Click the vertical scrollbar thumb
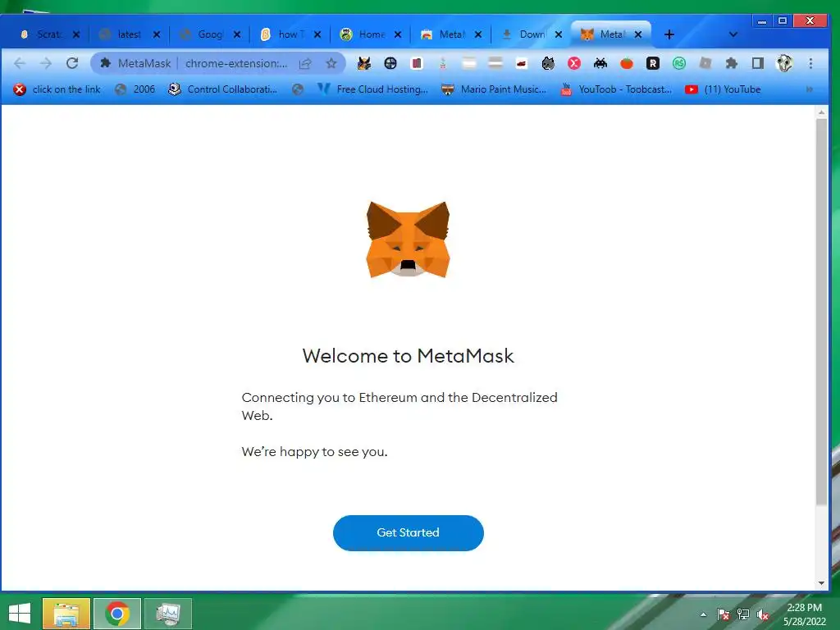 pos(821,311)
